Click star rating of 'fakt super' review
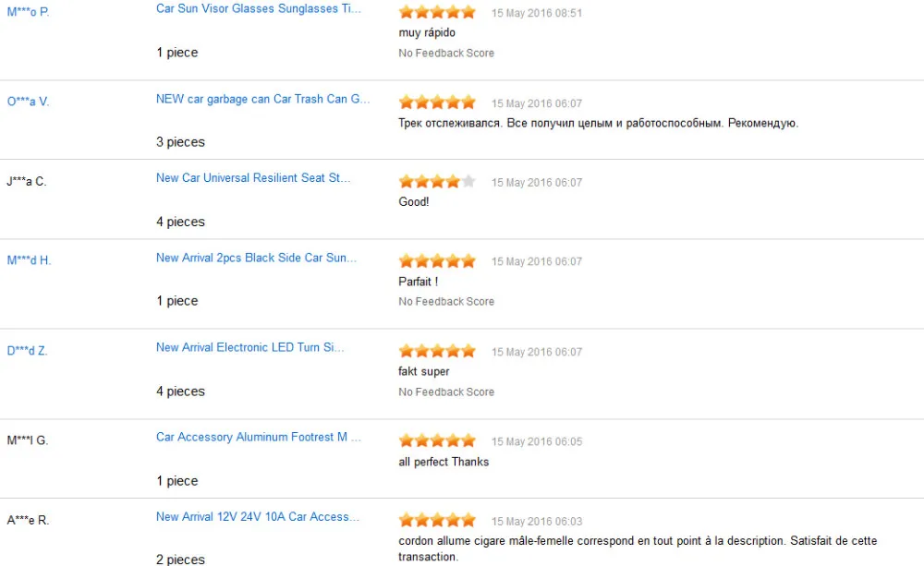 tap(437, 351)
